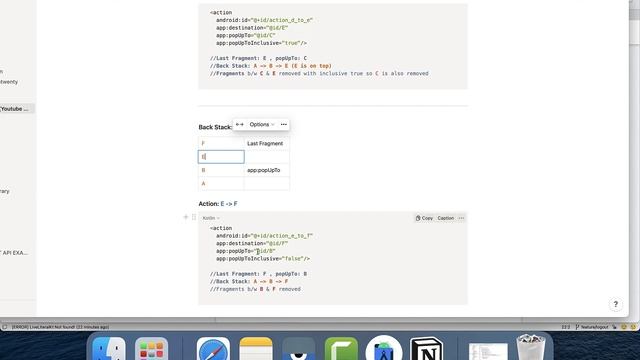The height and width of the screenshot is (360, 640).
Task: Click comment 'Back Stack: A -> B -> E (E is on top)'
Action: (271, 66)
